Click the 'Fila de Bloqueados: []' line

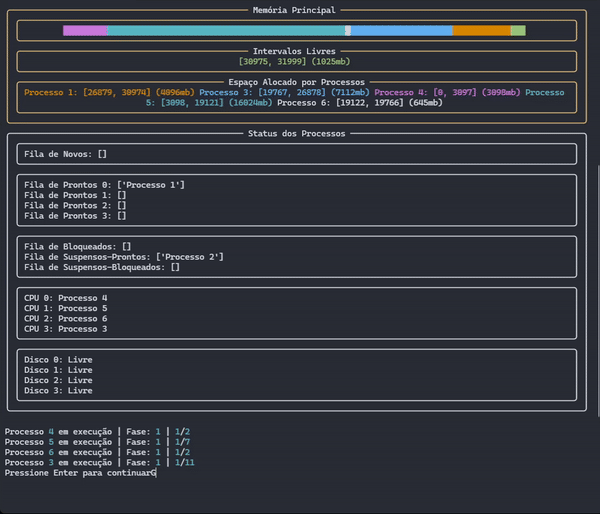(x=78, y=247)
